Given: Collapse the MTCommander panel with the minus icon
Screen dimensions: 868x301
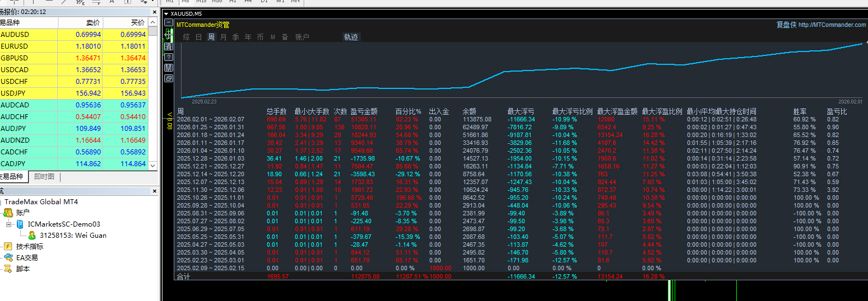Looking at the screenshot, I should 169,23.
